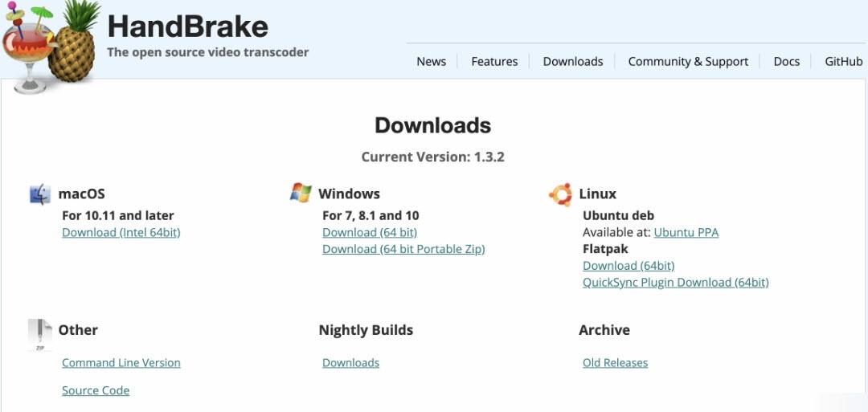Download Windows 64 bit Portable Zip

(403, 249)
